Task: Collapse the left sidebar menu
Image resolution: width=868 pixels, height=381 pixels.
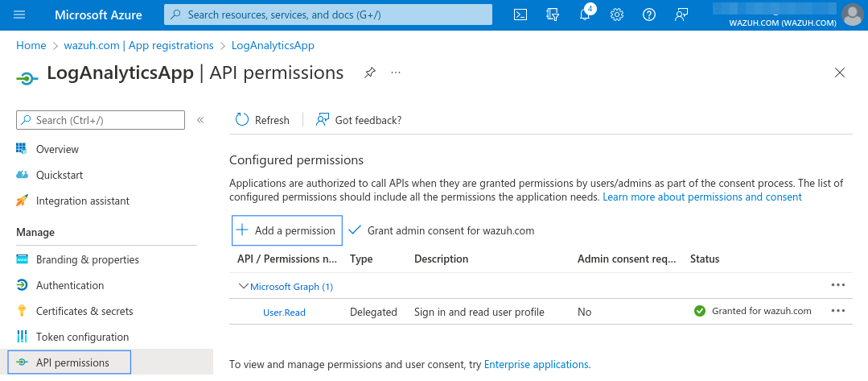Action: [200, 120]
